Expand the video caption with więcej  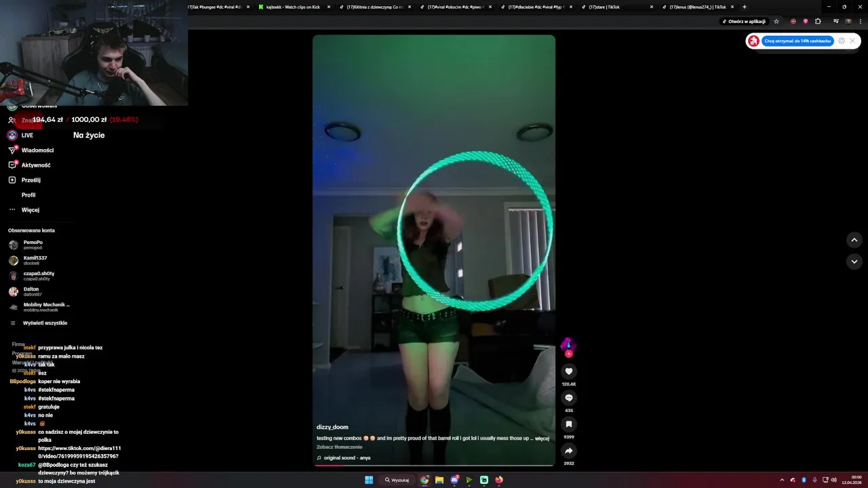(x=542, y=439)
